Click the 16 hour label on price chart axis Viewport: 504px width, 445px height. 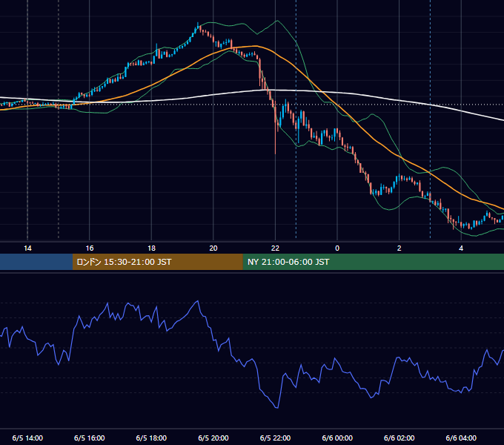click(90, 248)
